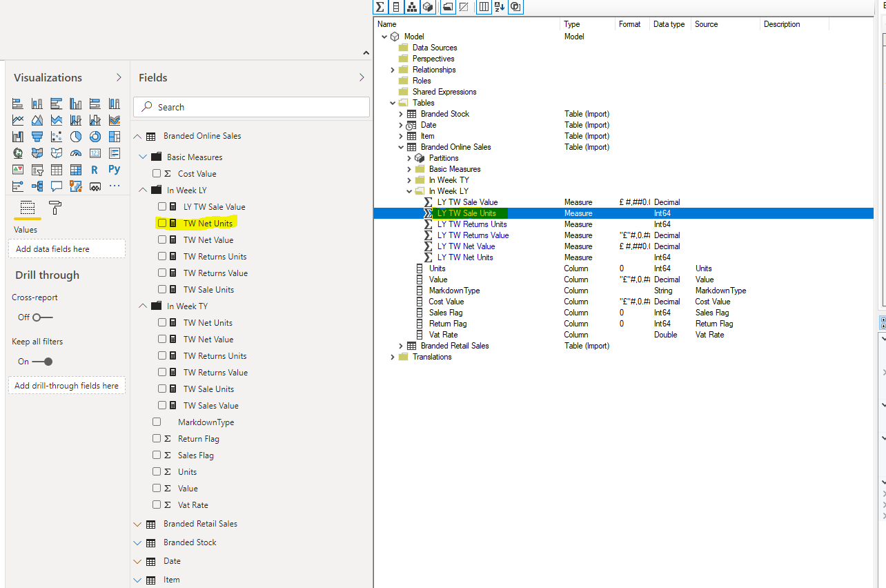Select the Gauge visual

(76, 153)
